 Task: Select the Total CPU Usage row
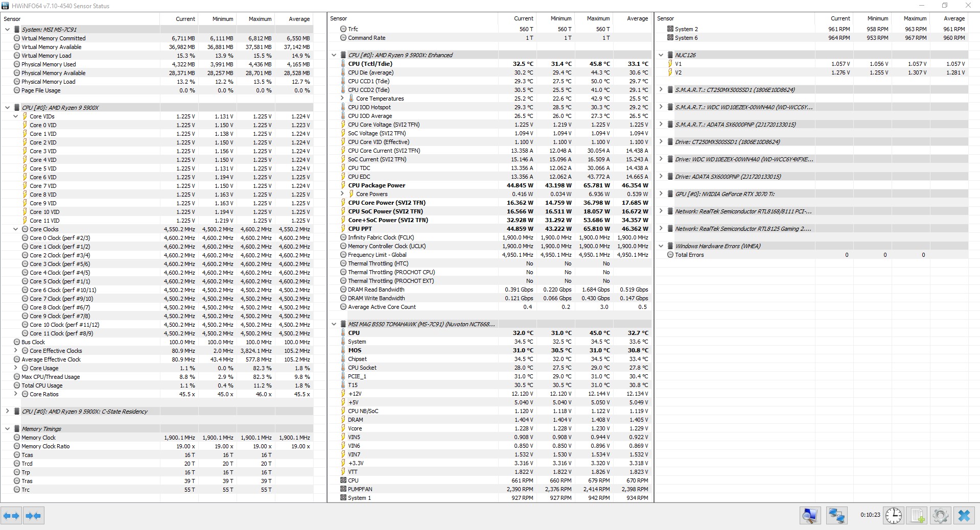click(x=157, y=386)
